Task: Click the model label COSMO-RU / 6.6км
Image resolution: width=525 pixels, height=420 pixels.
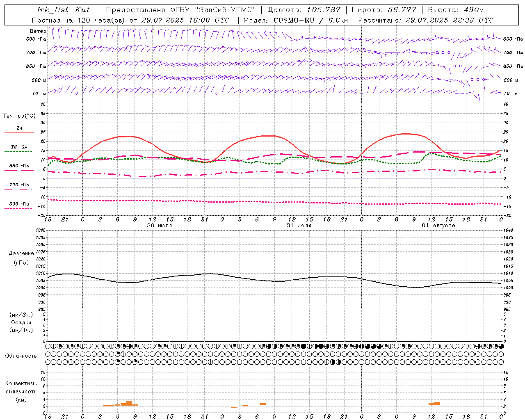Action: pyautogui.click(x=310, y=20)
